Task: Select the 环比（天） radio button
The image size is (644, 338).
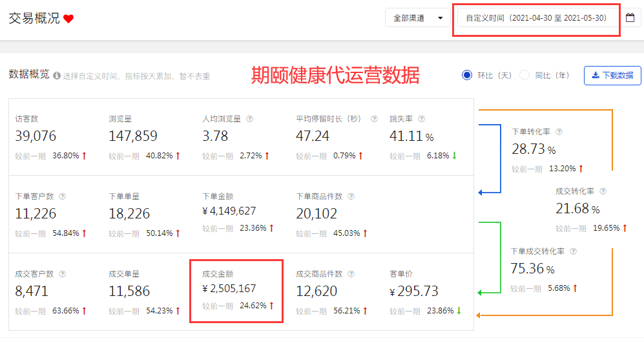Action: (x=467, y=75)
